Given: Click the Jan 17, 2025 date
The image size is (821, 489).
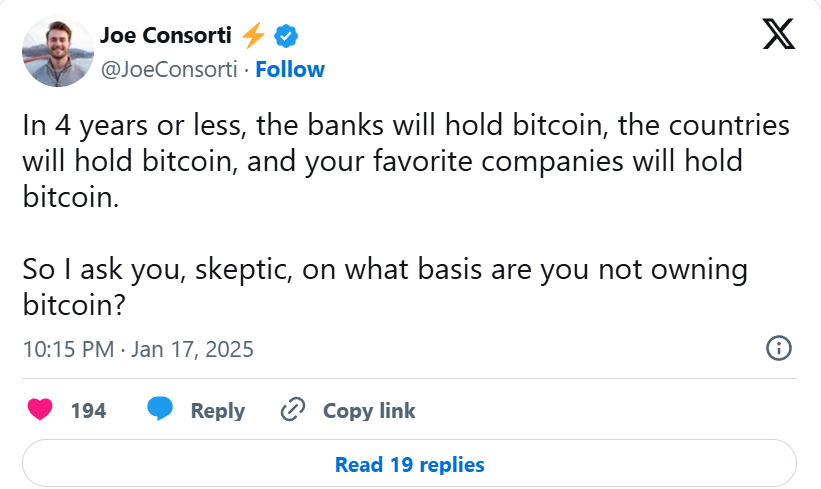Looking at the screenshot, I should pos(192,349).
